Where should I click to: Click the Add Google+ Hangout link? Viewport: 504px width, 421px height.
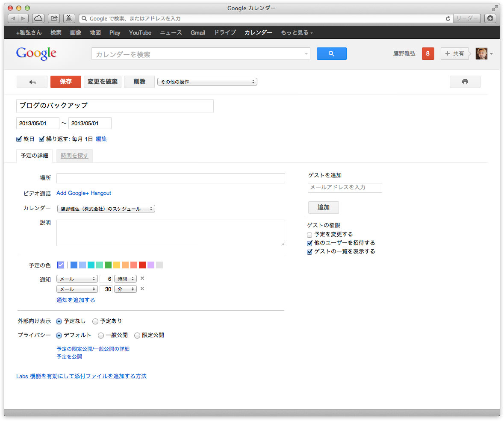click(x=83, y=193)
